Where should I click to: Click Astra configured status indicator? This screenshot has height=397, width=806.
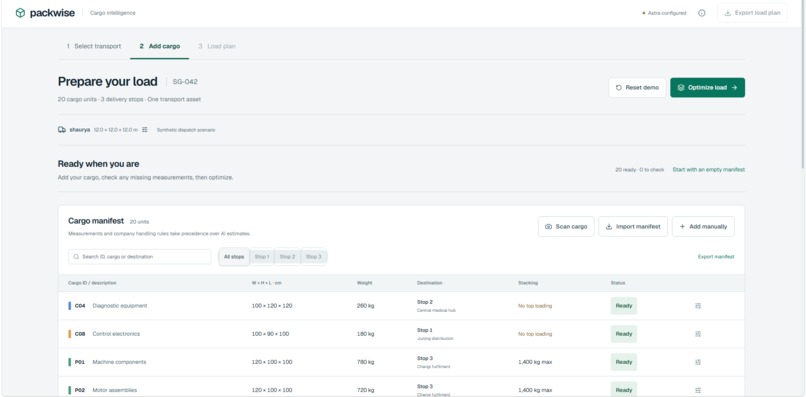point(664,13)
